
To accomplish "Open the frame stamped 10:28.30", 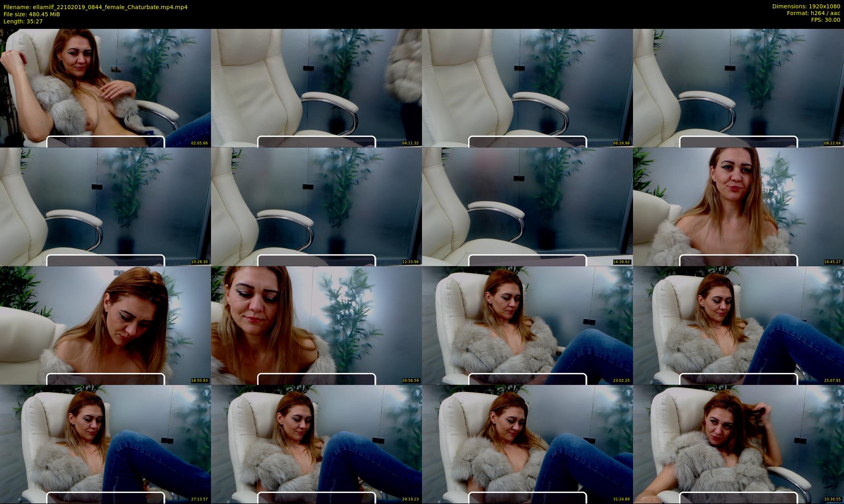I will 105,207.
